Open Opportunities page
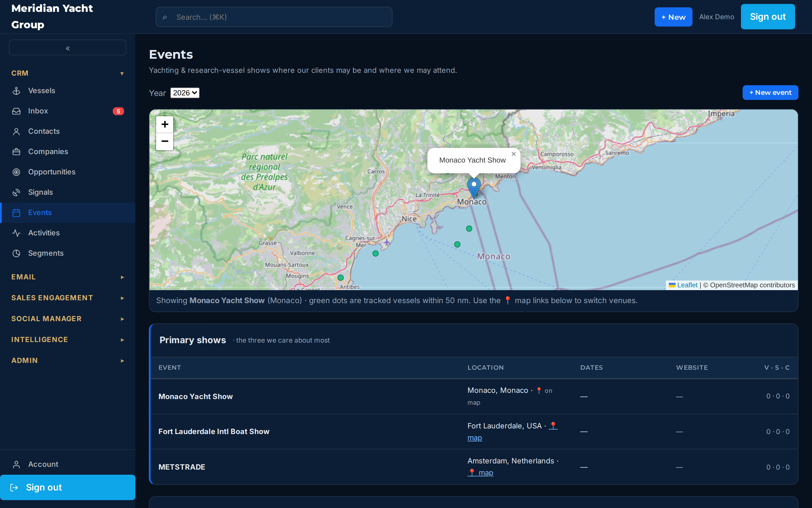The height and width of the screenshot is (508, 812). click(x=68, y=172)
